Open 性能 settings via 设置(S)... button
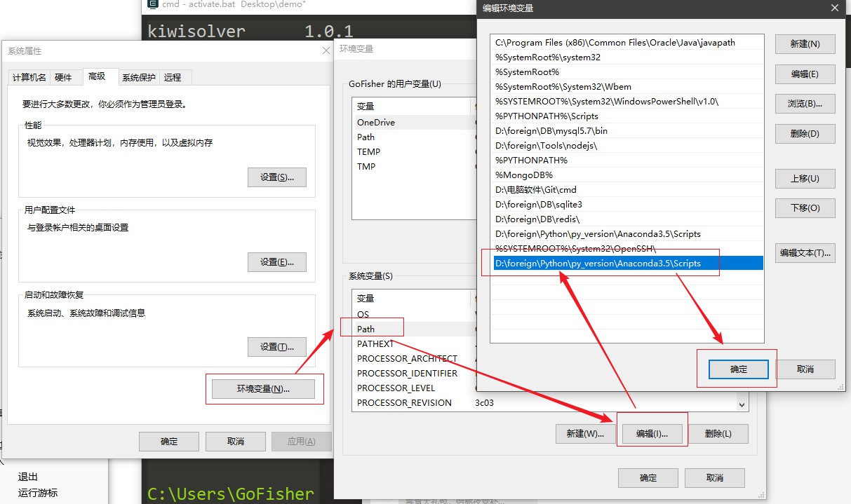The height and width of the screenshot is (504, 851). (x=276, y=177)
